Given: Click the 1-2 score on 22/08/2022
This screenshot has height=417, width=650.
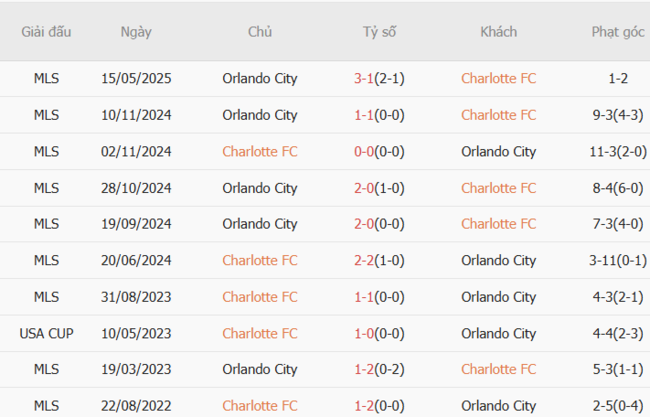Looking at the screenshot, I should pos(365,406).
